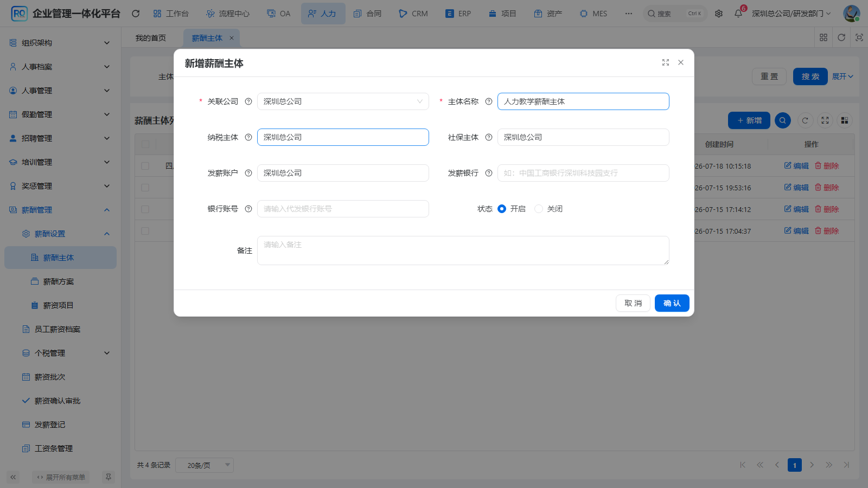Click the 确认 button in the dialog
The height and width of the screenshot is (488, 868).
(672, 303)
